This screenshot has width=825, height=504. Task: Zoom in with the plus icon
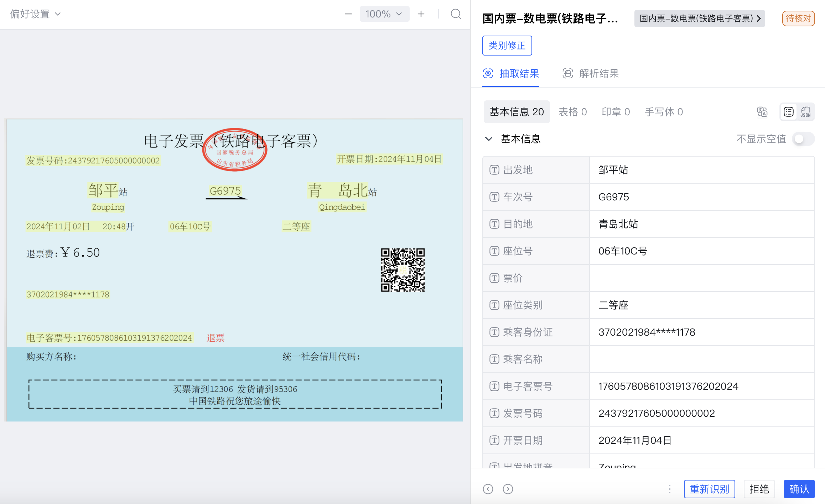[421, 14]
